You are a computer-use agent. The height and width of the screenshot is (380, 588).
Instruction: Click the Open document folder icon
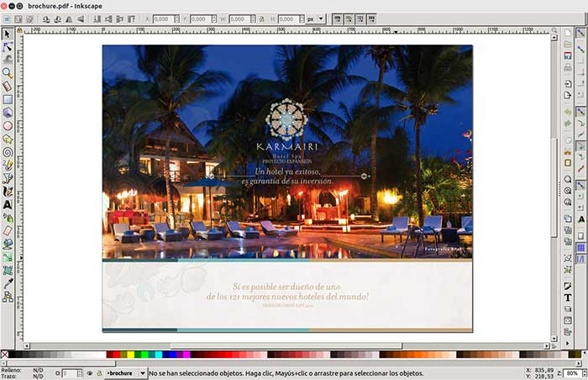(x=568, y=45)
